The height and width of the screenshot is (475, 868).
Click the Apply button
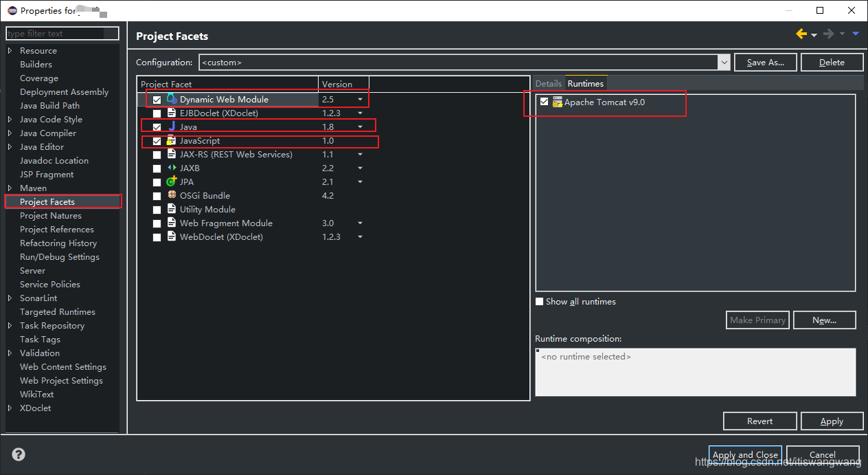click(x=832, y=421)
